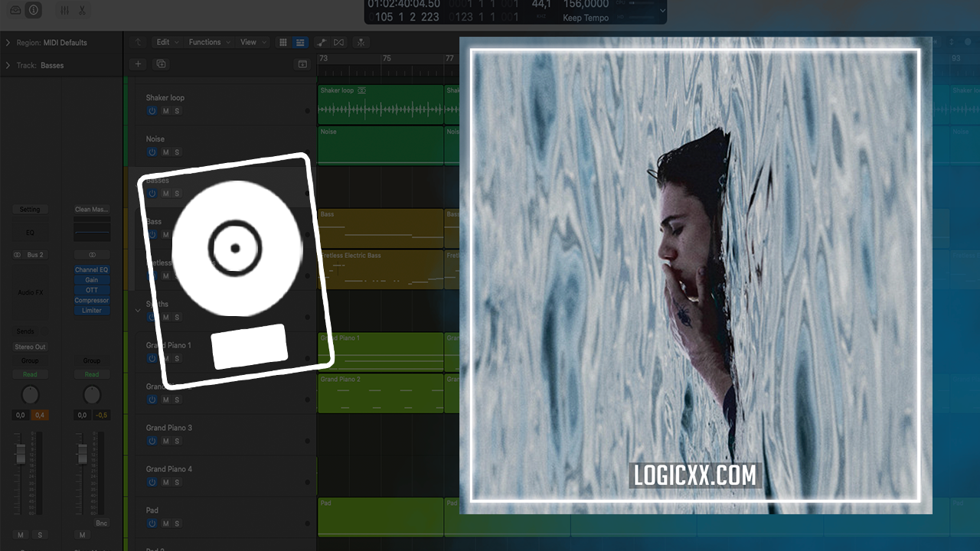Expand the Region MIDI Defaults section

click(8, 43)
